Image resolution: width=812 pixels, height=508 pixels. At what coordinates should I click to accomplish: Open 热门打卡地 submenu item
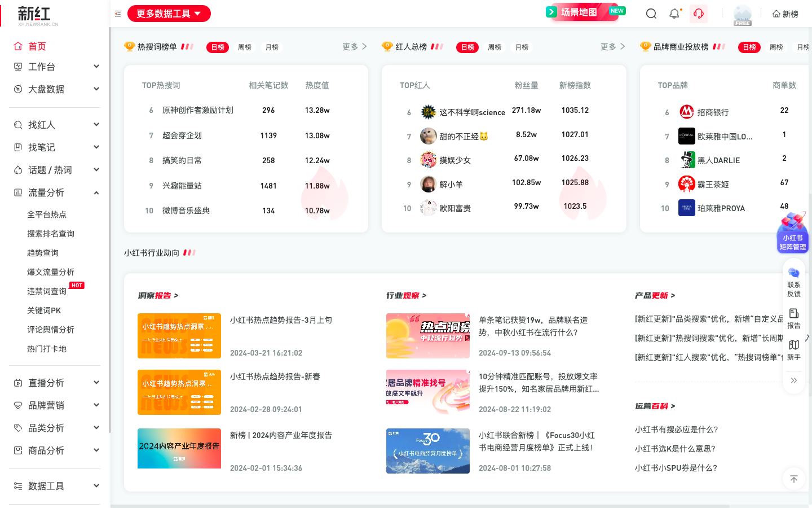pyautogui.click(x=47, y=349)
